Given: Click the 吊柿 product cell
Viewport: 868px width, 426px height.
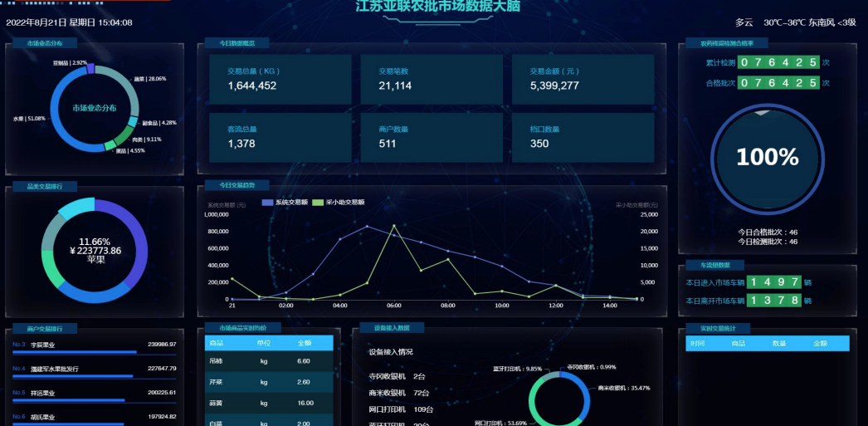Looking at the screenshot, I should pos(216,361).
